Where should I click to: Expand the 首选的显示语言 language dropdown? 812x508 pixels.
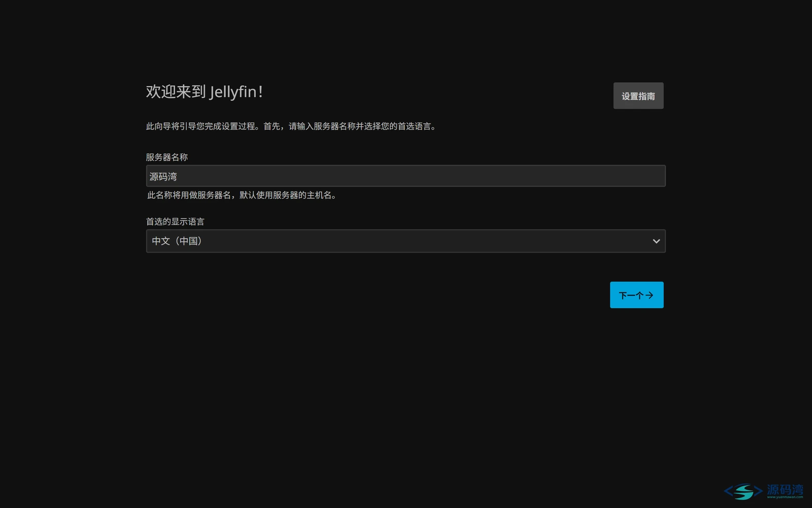pos(405,241)
